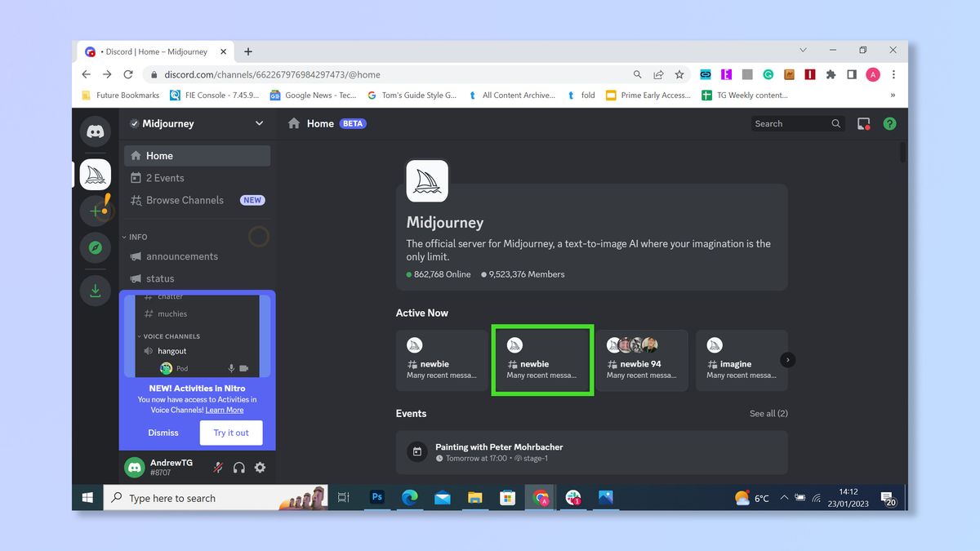Open the Midjourney server name dropdown
The height and width of the screenshot is (551, 980).
coord(259,123)
